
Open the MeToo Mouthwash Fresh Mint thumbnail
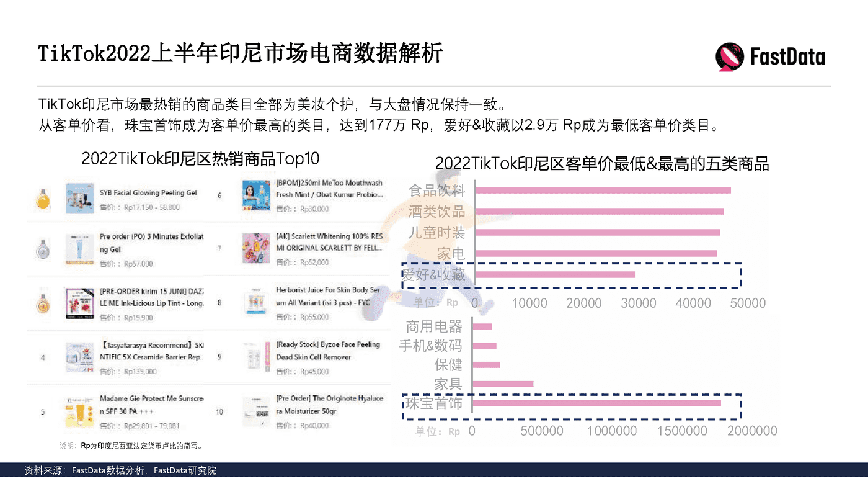coord(255,196)
